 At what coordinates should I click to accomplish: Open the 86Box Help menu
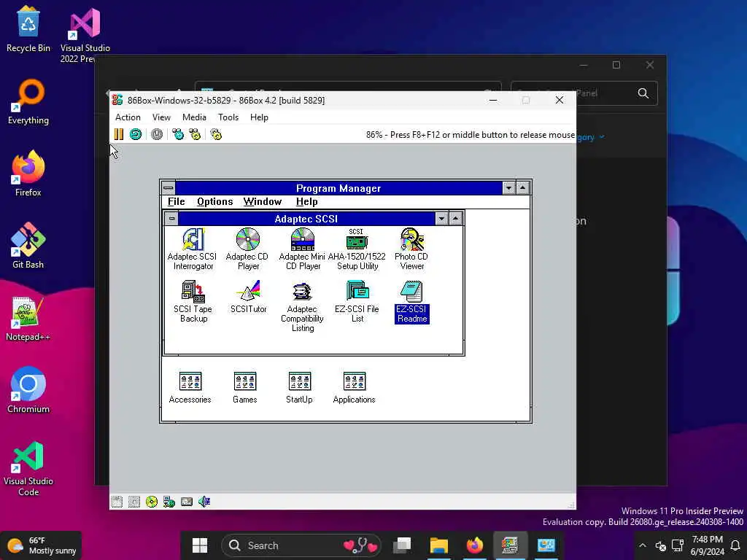[x=259, y=117]
